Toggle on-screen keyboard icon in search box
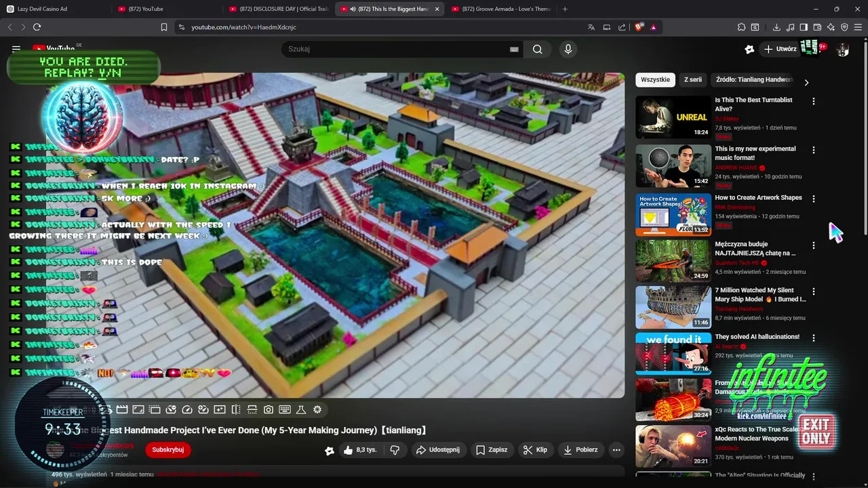868x488 pixels. click(514, 49)
